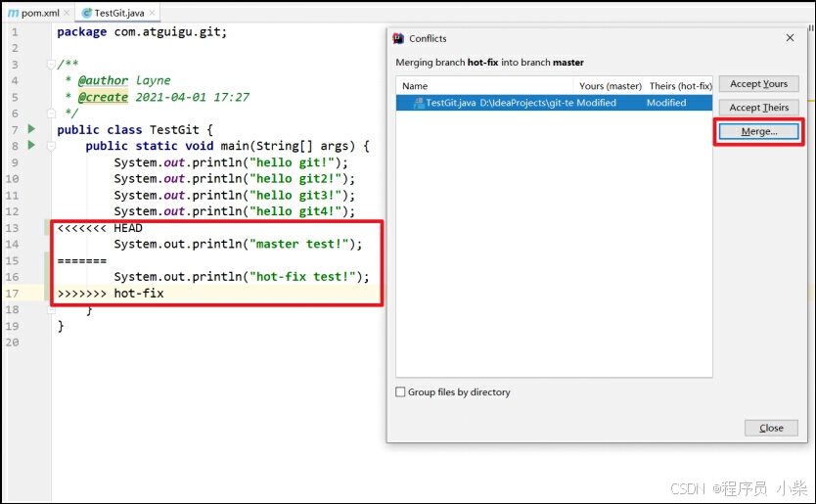
Task: Click the <<<<<<< HEAD conflict marker line
Action: click(x=100, y=228)
